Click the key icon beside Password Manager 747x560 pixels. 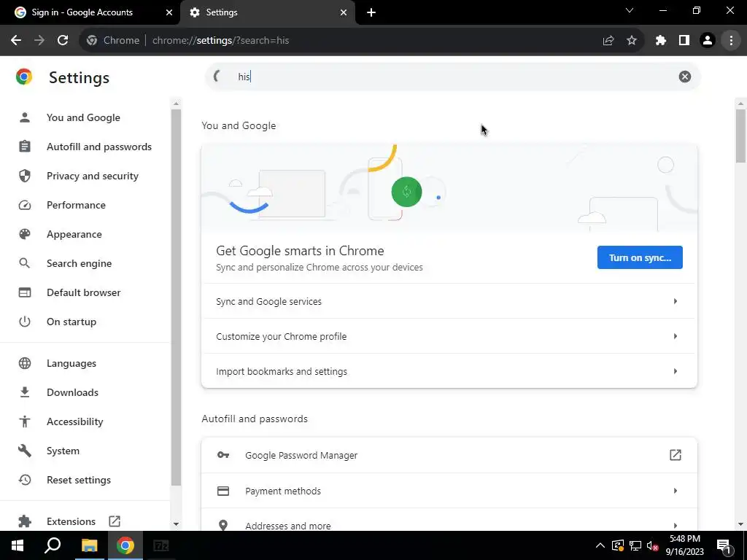tap(223, 455)
